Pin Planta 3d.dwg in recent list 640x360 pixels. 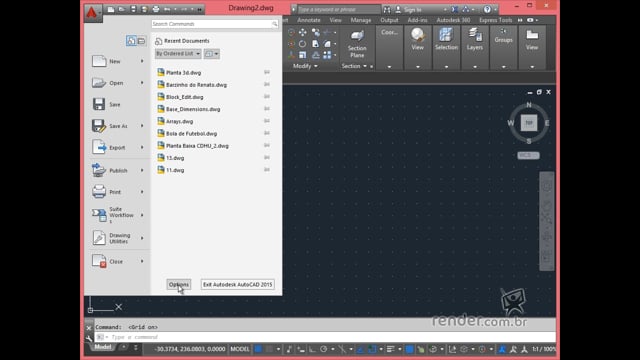point(267,72)
